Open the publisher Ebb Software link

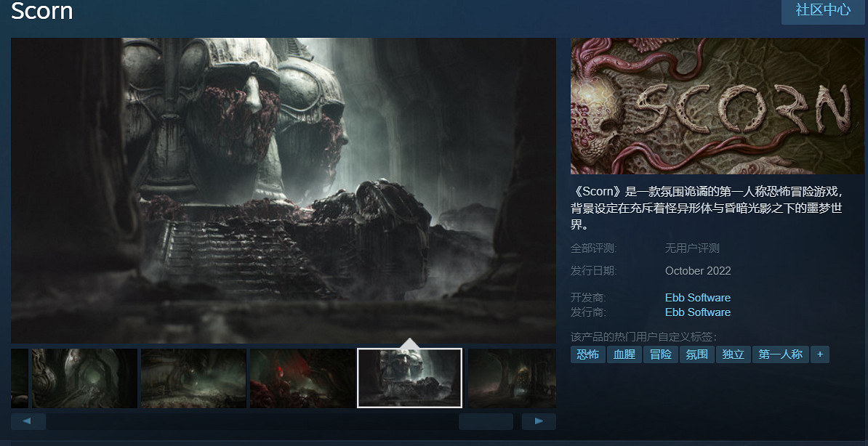point(697,312)
